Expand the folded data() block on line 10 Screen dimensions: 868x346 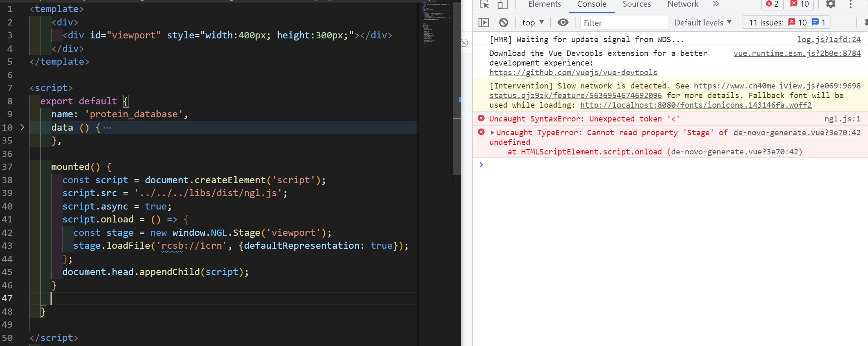click(x=23, y=127)
